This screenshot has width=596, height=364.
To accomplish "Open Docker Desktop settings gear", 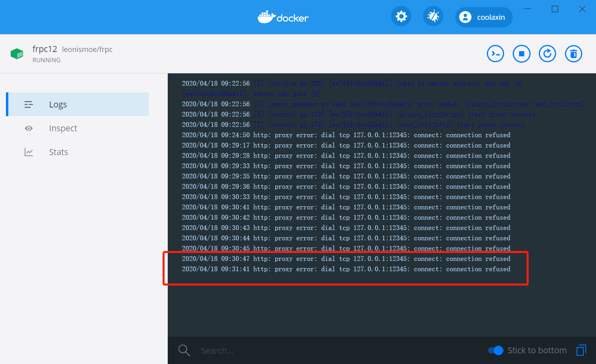I will click(401, 16).
